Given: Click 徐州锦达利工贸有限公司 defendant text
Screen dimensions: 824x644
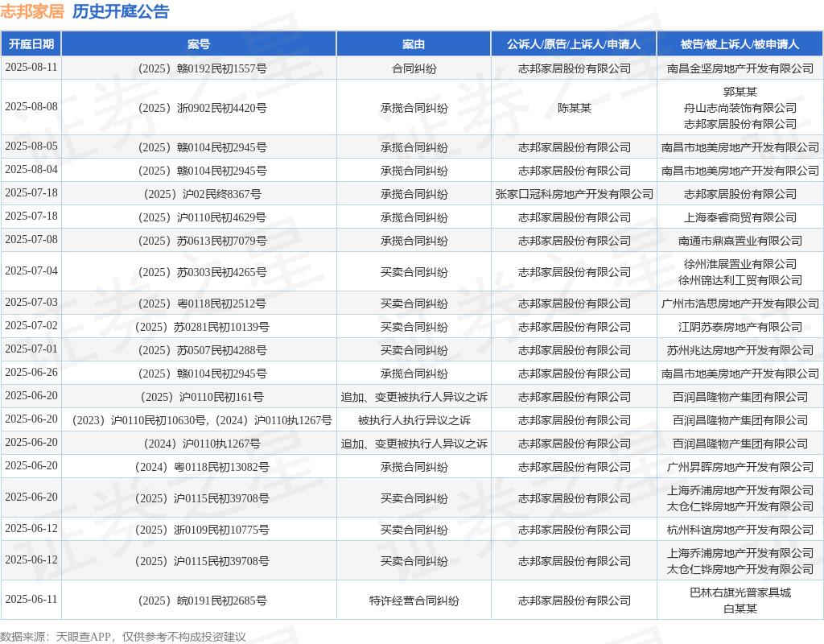Looking at the screenshot, I should pyautogui.click(x=740, y=280).
